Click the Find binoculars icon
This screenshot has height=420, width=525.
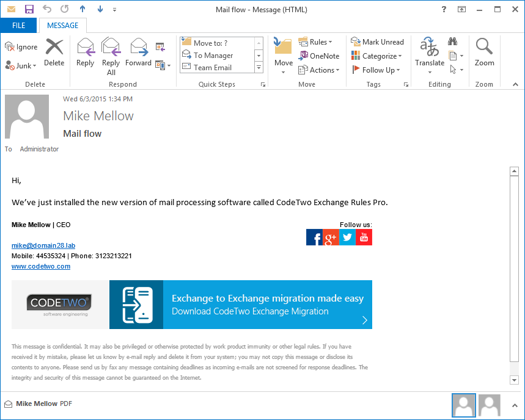[452, 42]
